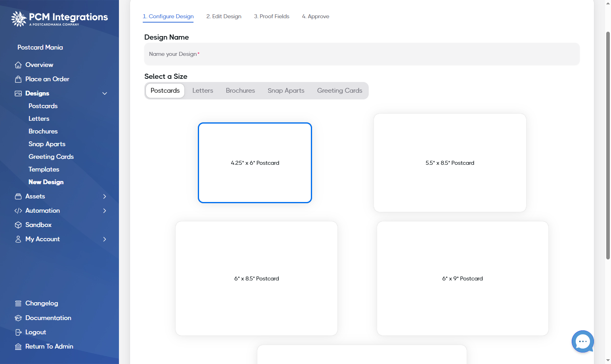611x364 pixels.
Task: Click the Designs image icon
Action: click(x=18, y=93)
